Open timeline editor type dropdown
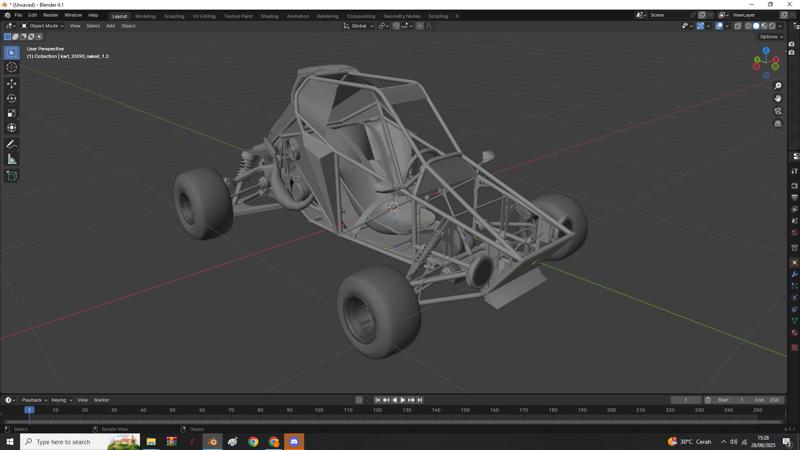800x450 pixels. pos(10,400)
